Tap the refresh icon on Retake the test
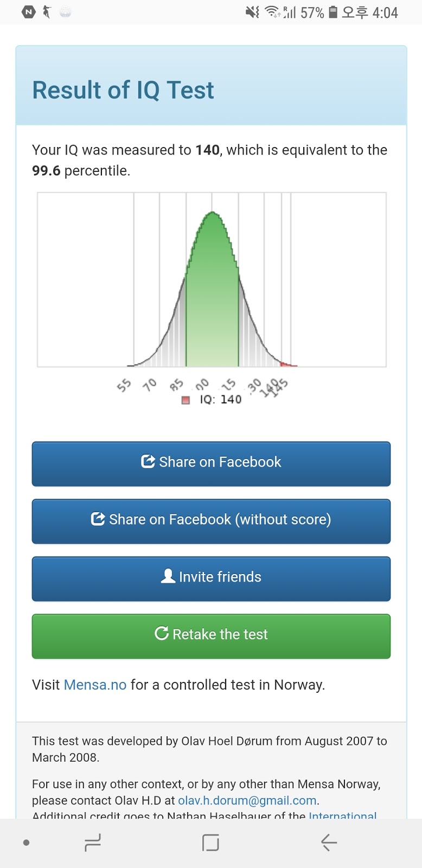422x868 pixels. (162, 633)
